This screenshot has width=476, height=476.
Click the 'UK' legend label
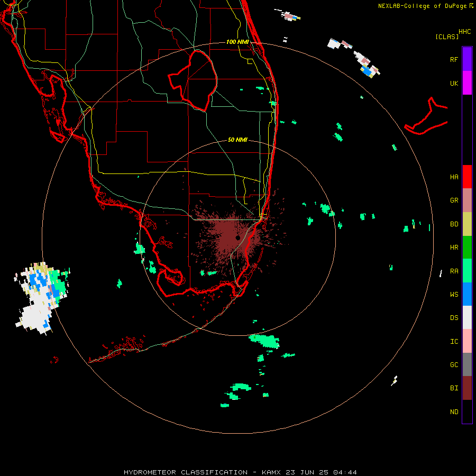tap(454, 83)
